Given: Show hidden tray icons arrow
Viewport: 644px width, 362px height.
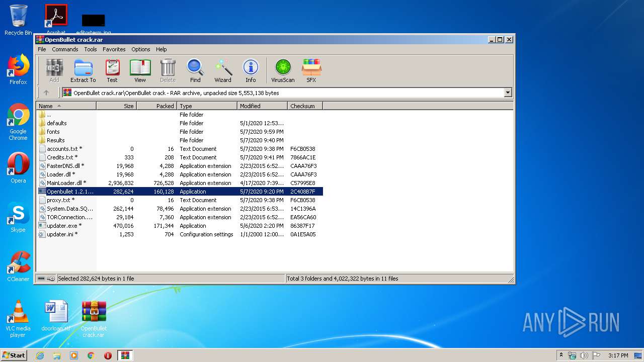Looking at the screenshot, I should pos(561,355).
